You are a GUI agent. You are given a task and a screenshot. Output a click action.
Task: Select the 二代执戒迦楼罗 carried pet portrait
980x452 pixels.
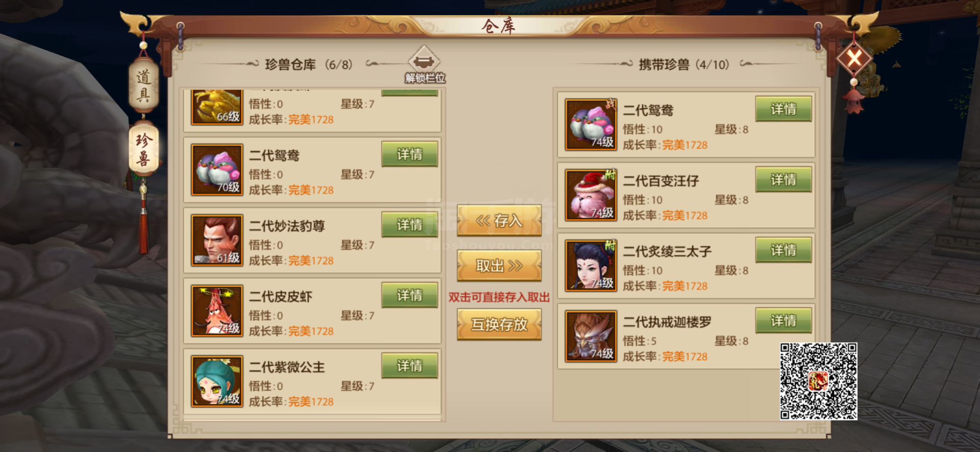(x=591, y=336)
